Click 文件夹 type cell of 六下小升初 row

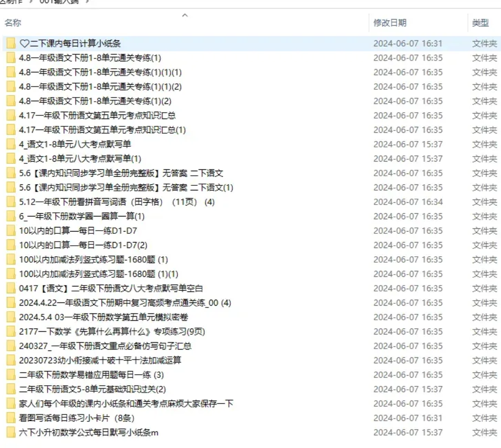[485, 432]
